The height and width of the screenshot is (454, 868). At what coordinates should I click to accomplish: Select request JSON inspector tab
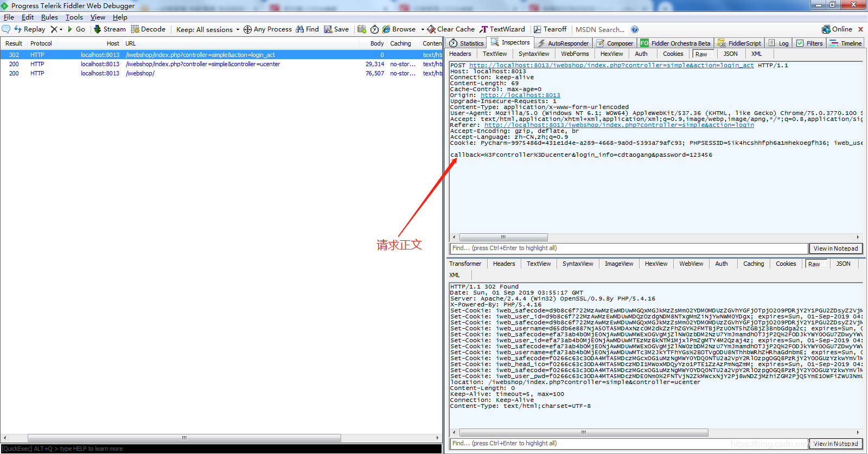(731, 54)
